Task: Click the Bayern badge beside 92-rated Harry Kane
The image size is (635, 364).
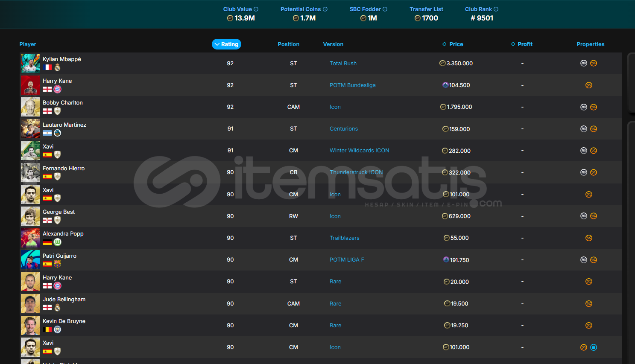Action: [x=57, y=89]
